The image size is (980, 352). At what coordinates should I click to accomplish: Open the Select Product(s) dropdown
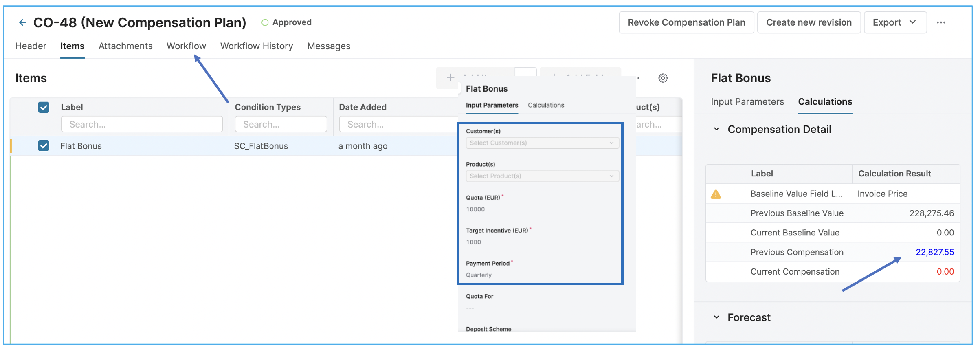pos(542,176)
